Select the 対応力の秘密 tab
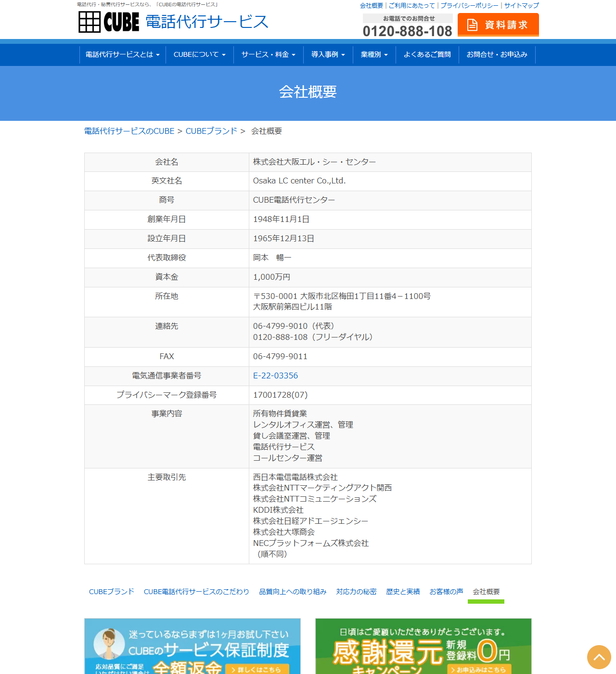The height and width of the screenshot is (674, 616). pyautogui.click(x=356, y=592)
